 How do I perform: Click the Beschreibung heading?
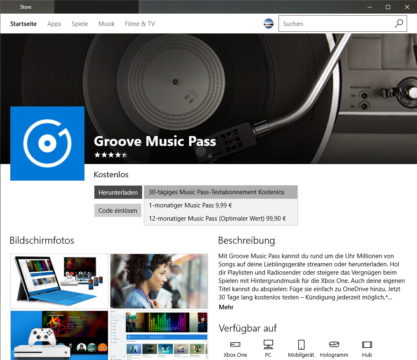click(x=247, y=240)
